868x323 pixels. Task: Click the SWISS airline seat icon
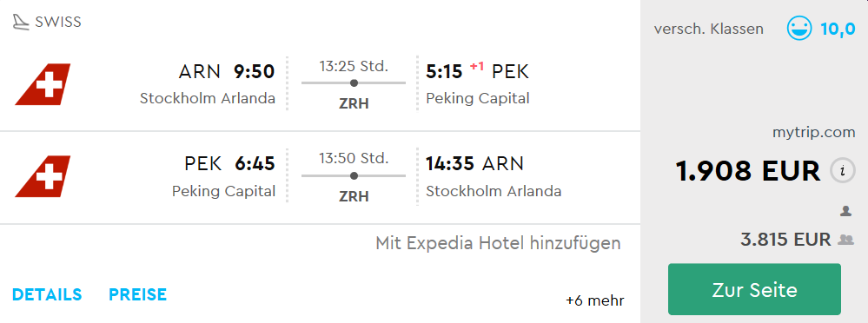click(x=21, y=22)
